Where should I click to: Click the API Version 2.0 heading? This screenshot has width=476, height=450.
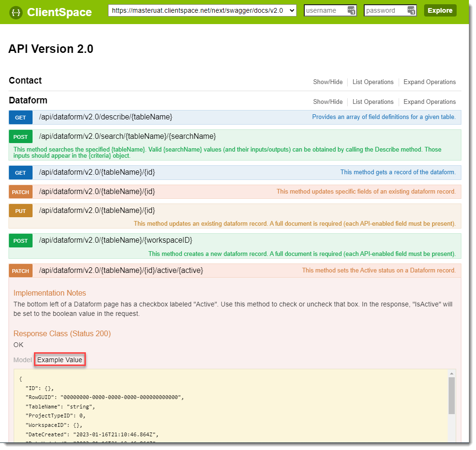coord(50,49)
